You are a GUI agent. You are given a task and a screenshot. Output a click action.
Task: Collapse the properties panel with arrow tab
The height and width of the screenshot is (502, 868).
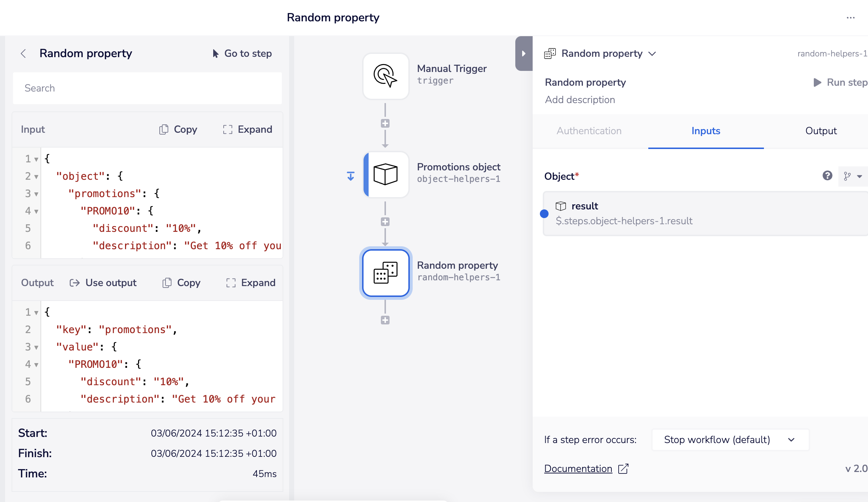(524, 54)
